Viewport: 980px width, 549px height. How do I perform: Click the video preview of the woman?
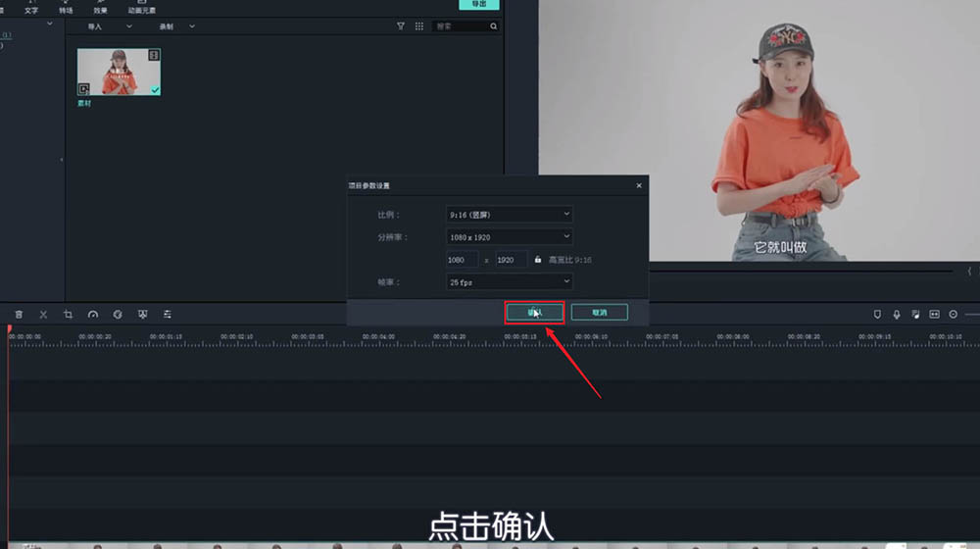pos(759,130)
